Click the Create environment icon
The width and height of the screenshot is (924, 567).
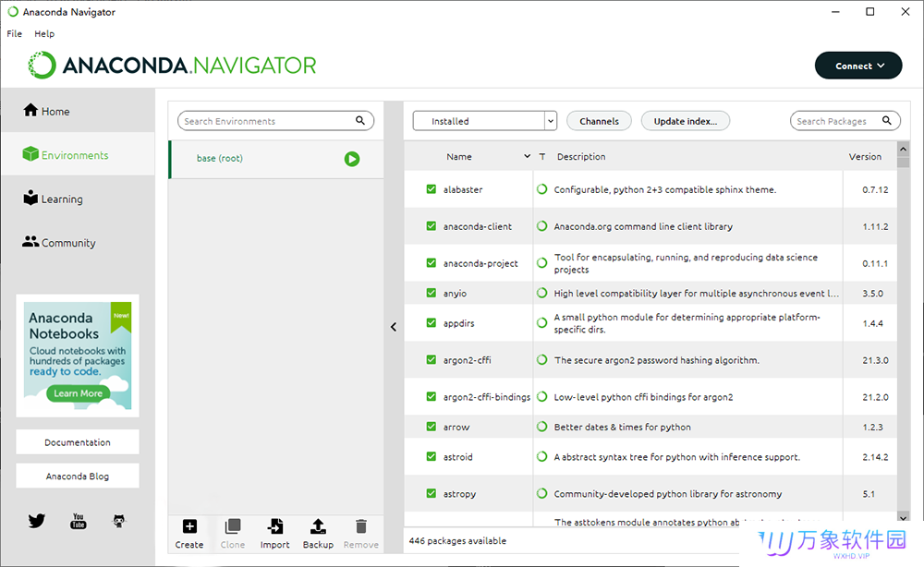(x=189, y=526)
